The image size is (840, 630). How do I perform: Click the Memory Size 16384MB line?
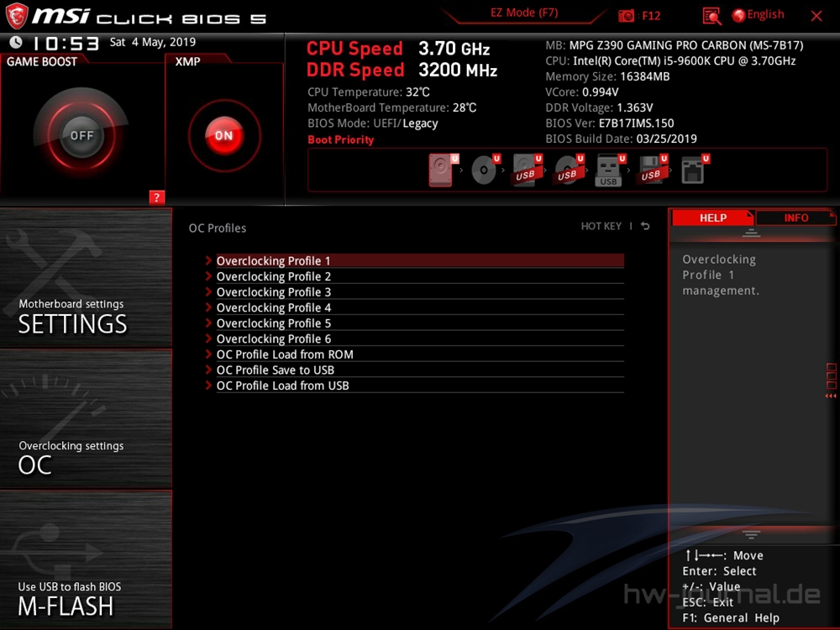pyautogui.click(x=607, y=76)
